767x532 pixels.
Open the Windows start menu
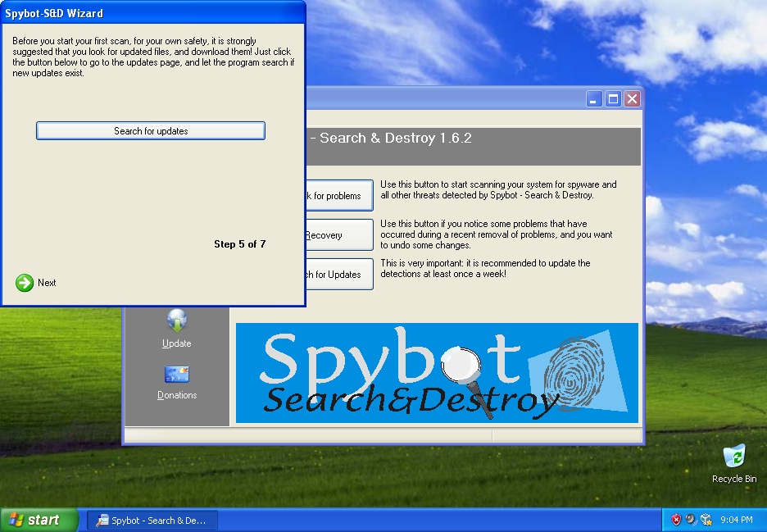coord(39,520)
